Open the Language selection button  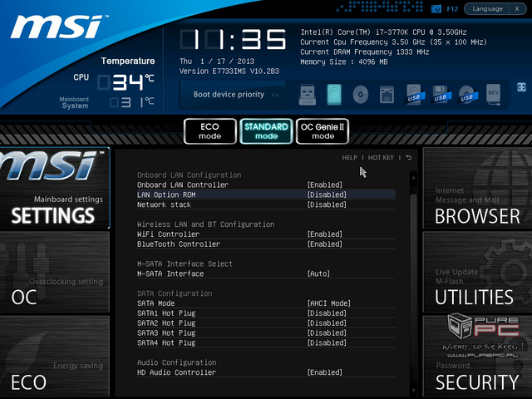495,9
